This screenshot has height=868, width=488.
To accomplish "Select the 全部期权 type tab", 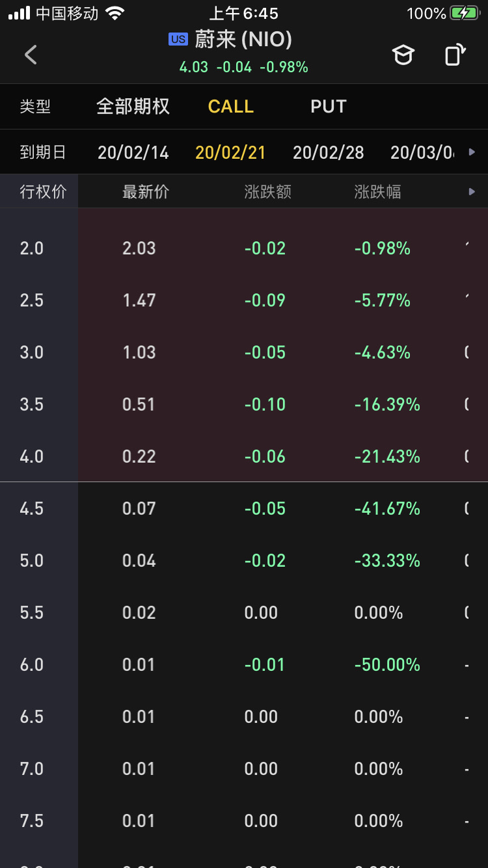I will [x=133, y=107].
